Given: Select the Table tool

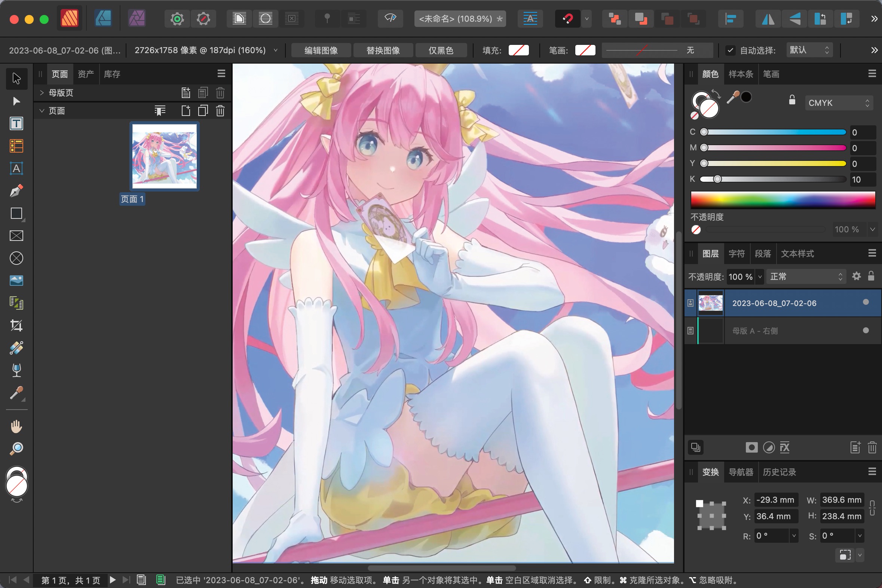Looking at the screenshot, I should point(16,146).
